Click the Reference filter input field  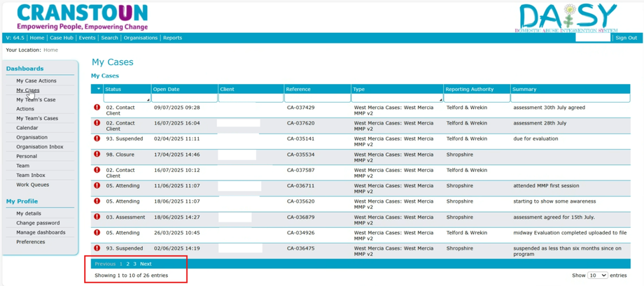coord(318,98)
